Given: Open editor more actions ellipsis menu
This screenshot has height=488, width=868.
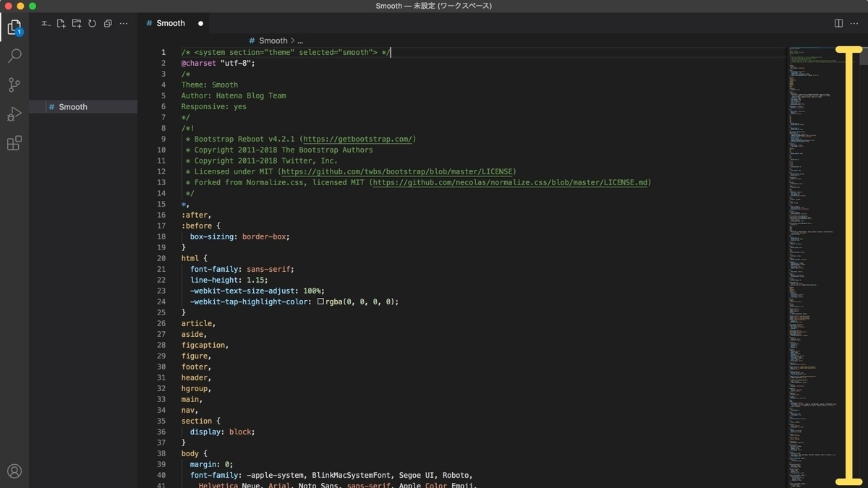Looking at the screenshot, I should coord(854,23).
